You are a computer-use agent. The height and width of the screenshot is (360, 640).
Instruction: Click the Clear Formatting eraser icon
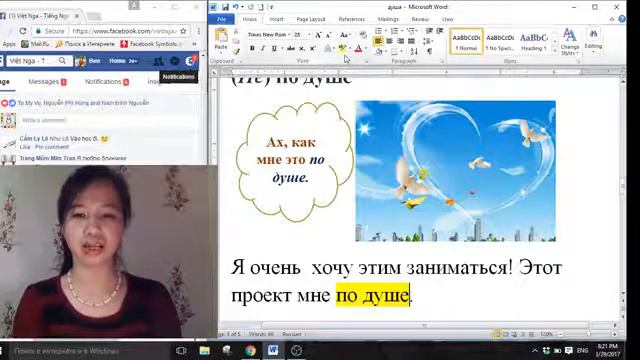362,35
